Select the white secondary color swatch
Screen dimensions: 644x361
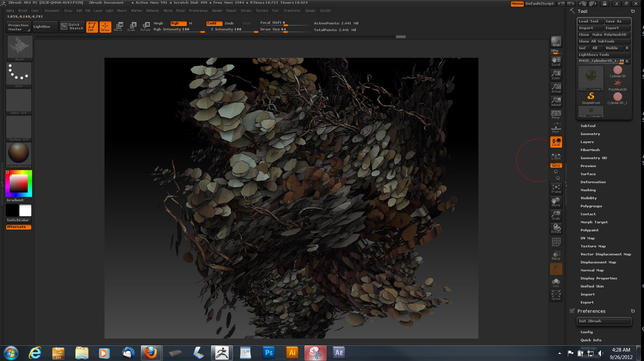tap(25, 210)
